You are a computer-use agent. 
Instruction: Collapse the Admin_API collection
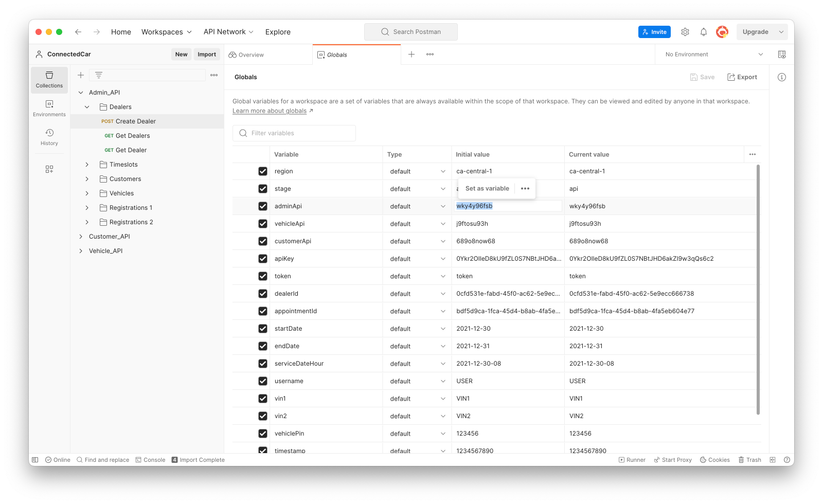point(81,93)
